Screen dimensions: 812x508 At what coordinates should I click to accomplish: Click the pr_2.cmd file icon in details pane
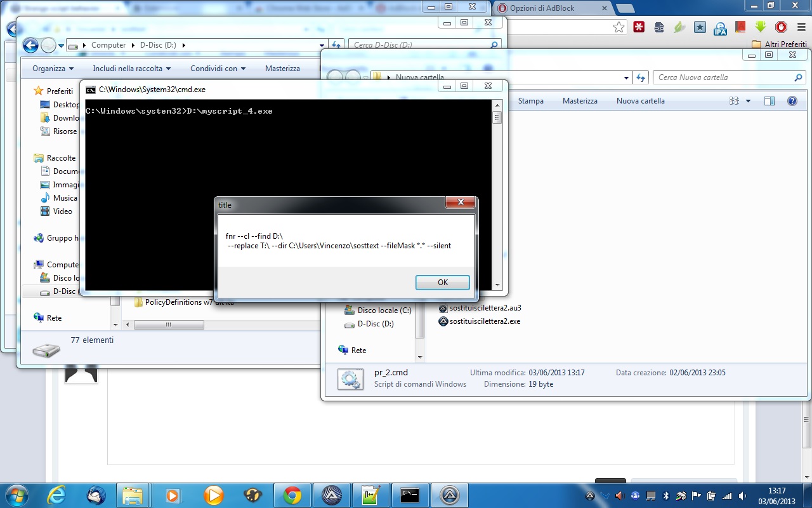[x=350, y=378]
